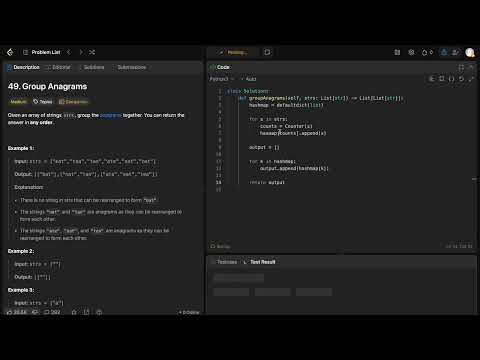Maximize the Code panel
Viewport: 480px width, 360px height.
(461, 67)
